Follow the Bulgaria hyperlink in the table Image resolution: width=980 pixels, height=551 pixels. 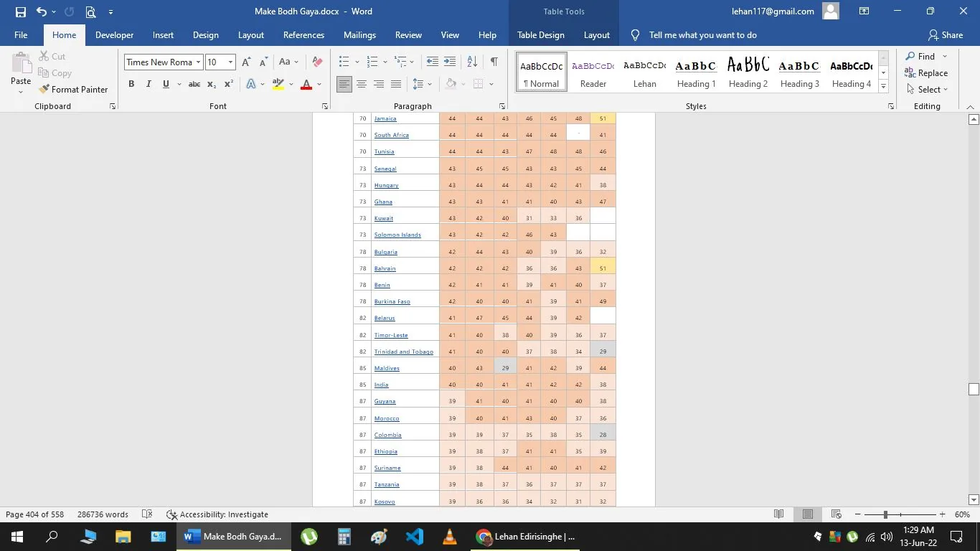386,251
